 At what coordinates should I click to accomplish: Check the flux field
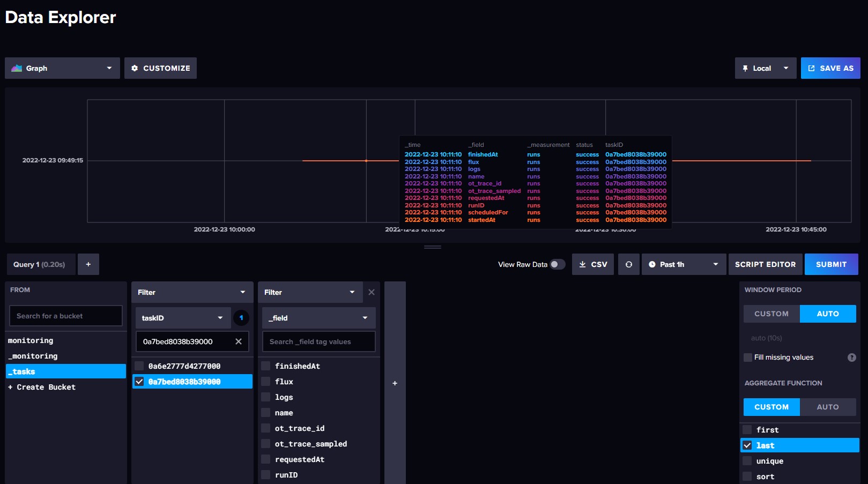(266, 382)
